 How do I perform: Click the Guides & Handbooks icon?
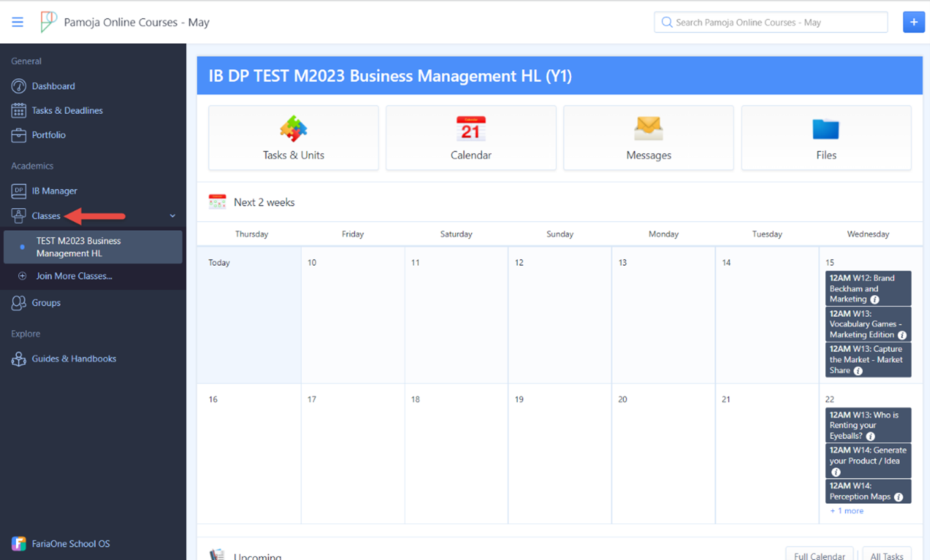19,359
